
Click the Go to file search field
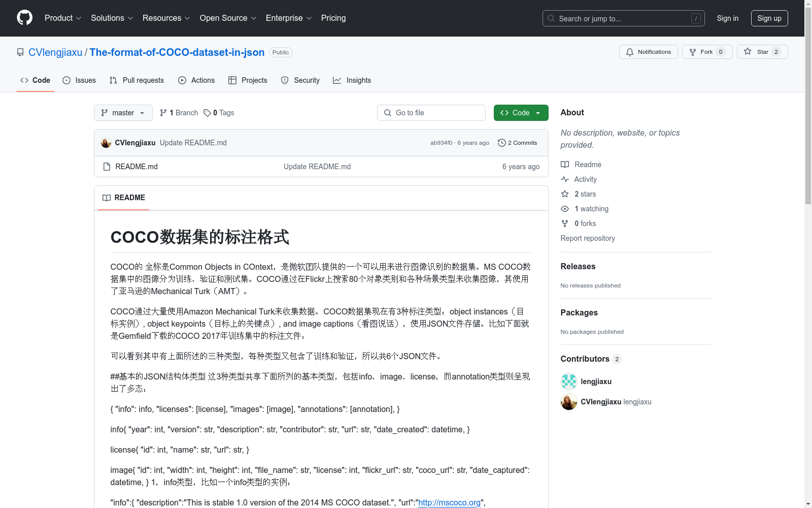(x=431, y=113)
